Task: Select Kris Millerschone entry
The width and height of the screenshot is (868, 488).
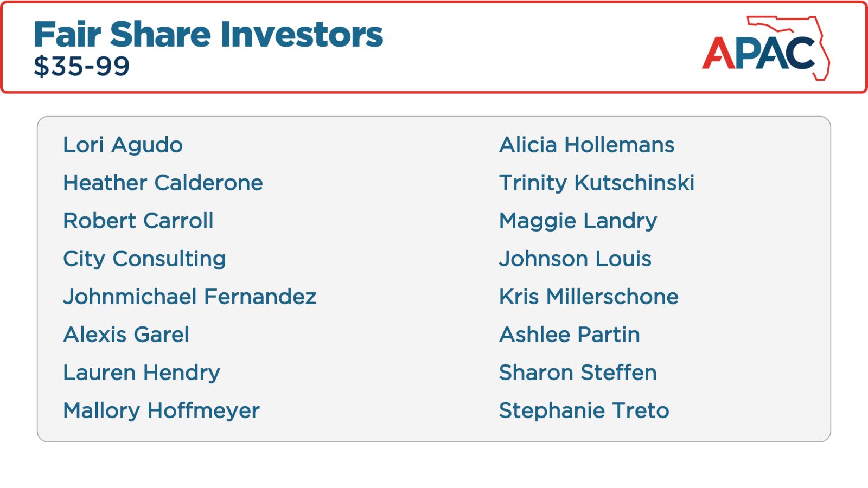Action: pos(589,297)
